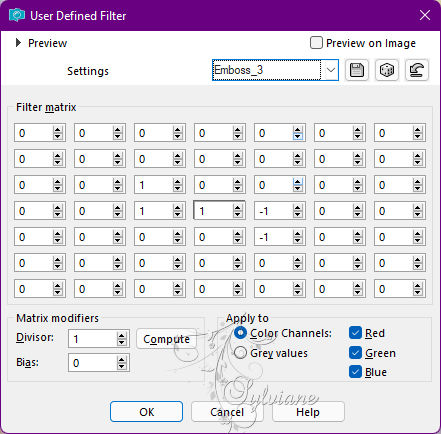Uncheck the Green channel checkbox
This screenshot has height=434, width=441.
click(x=355, y=353)
